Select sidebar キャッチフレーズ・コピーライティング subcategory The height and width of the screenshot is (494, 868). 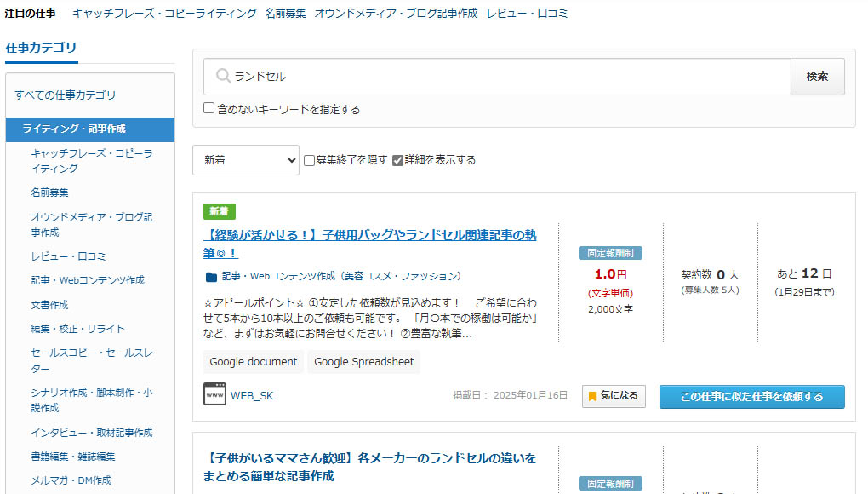[x=92, y=161]
